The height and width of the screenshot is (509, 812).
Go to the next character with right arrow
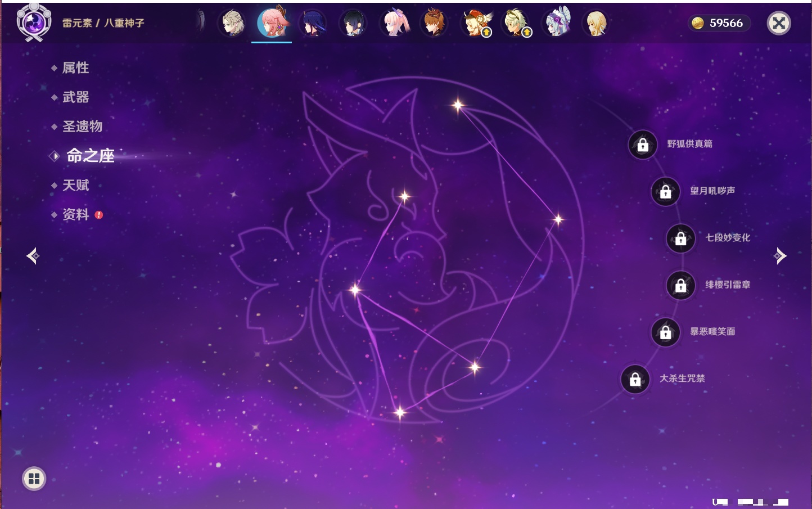tap(780, 256)
